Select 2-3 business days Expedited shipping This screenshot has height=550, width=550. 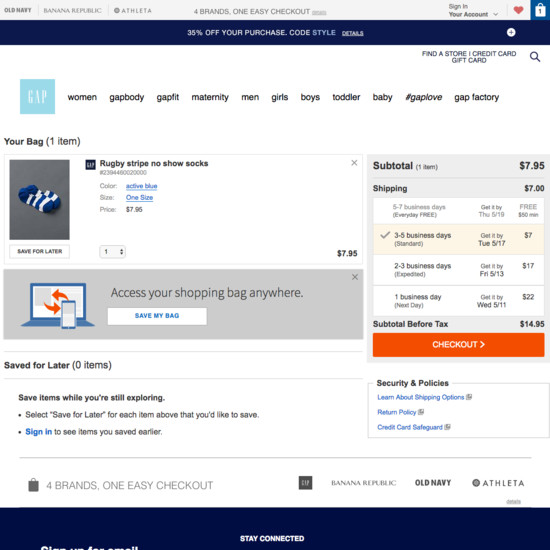pos(458,270)
